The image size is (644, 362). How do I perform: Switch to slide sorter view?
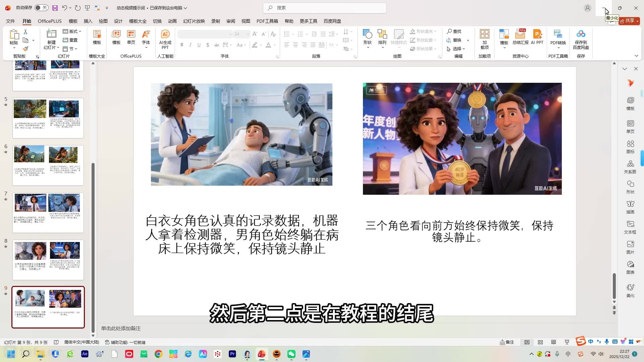pos(540,342)
